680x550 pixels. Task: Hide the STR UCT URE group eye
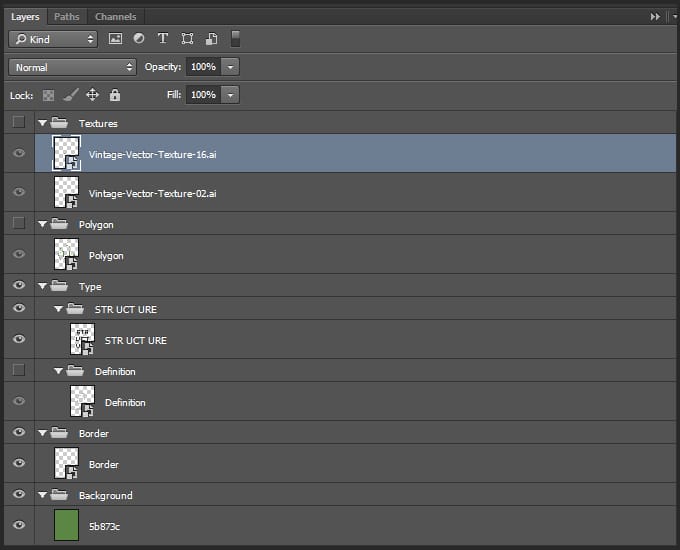pos(19,308)
